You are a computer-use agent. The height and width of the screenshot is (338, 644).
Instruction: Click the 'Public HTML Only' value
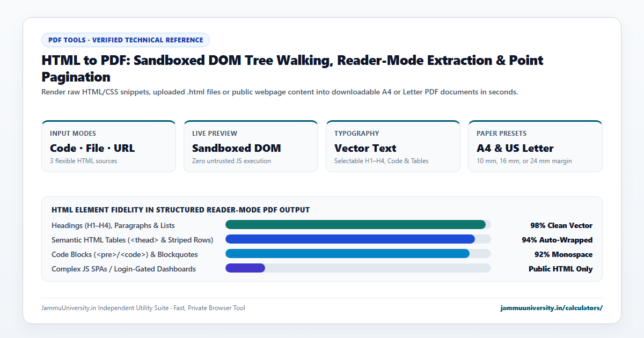pyautogui.click(x=561, y=269)
